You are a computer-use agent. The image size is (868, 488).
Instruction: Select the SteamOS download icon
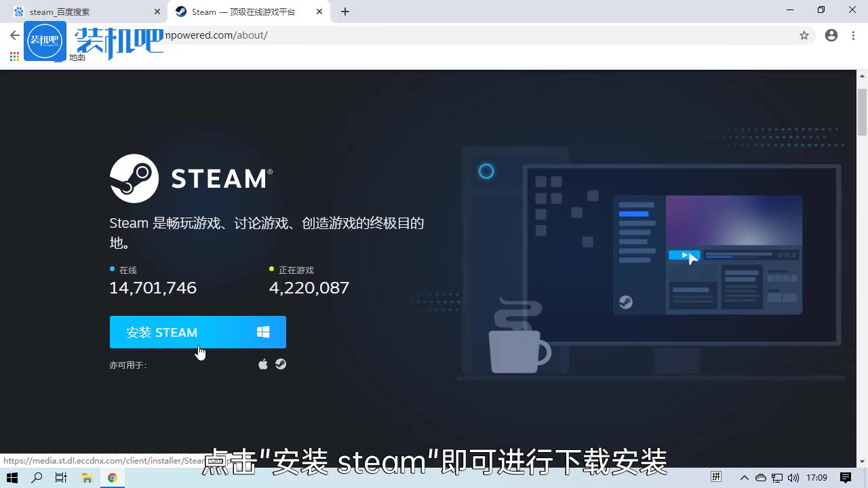281,365
